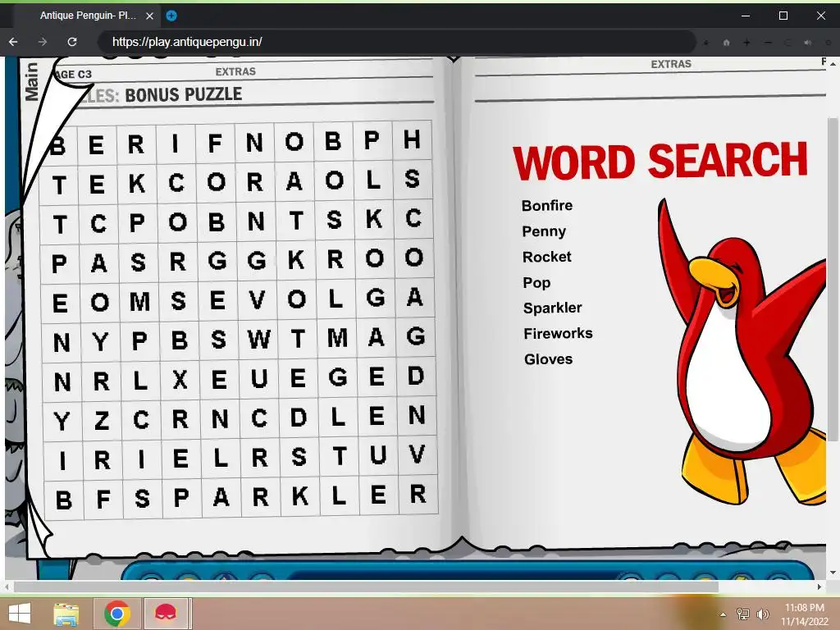Click the taskbar clock showing 11:08 PM
The width and height of the screenshot is (840, 630).
pyautogui.click(x=805, y=614)
